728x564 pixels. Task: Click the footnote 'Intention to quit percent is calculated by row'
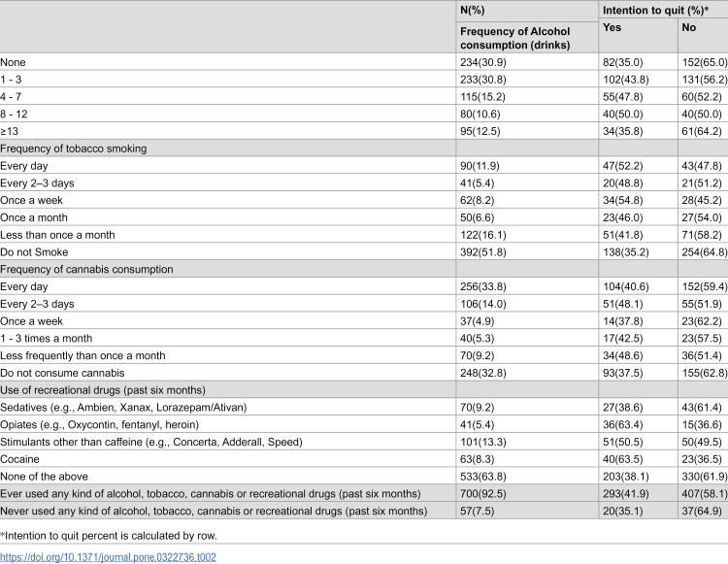(x=108, y=536)
